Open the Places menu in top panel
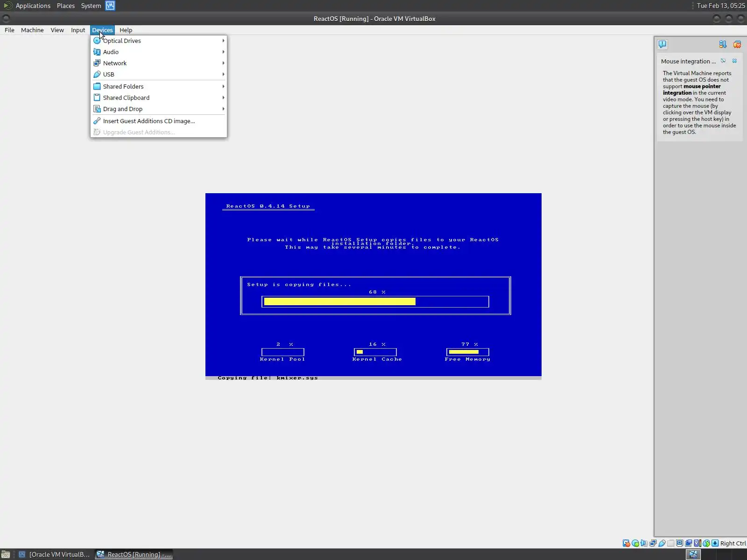747x560 pixels. [x=66, y=6]
